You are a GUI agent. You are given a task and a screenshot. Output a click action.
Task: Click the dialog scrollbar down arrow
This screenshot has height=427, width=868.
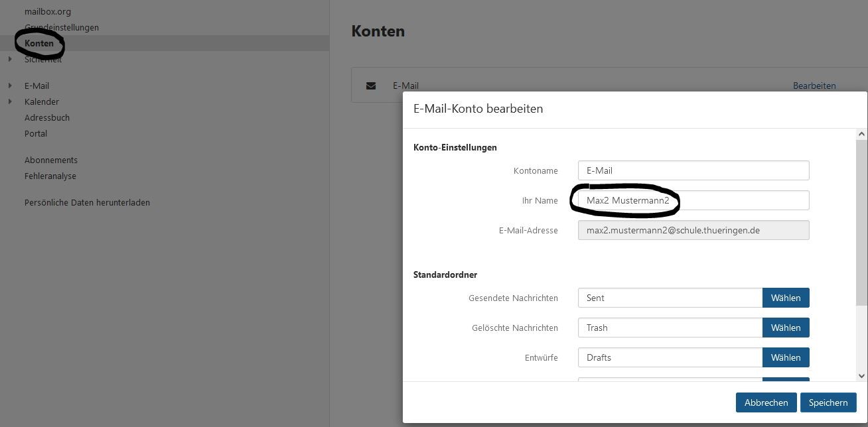(862, 375)
